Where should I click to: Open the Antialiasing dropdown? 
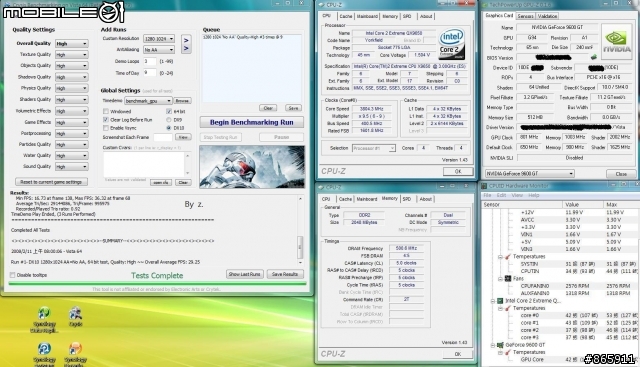(159, 49)
